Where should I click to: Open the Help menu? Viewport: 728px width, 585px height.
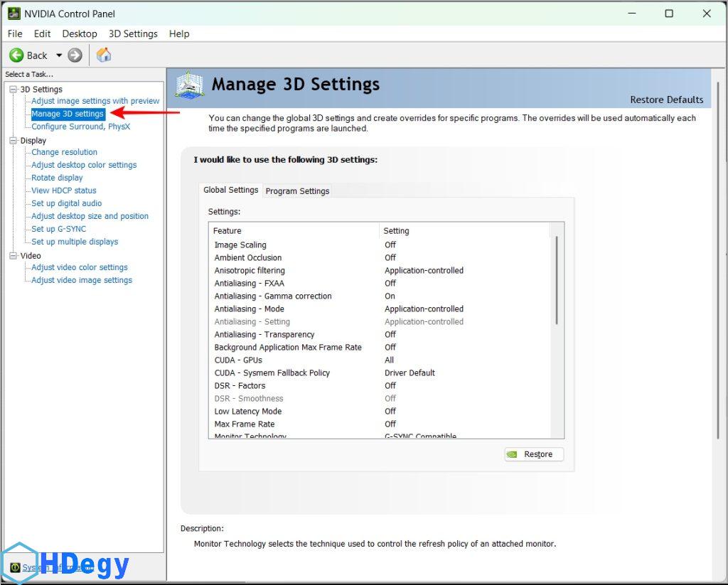click(x=179, y=33)
